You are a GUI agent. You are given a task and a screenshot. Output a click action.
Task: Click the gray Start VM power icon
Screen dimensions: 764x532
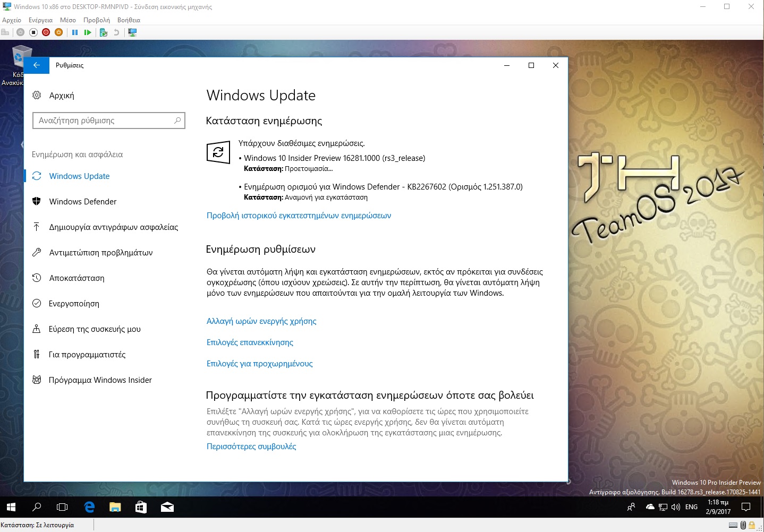[x=20, y=32]
